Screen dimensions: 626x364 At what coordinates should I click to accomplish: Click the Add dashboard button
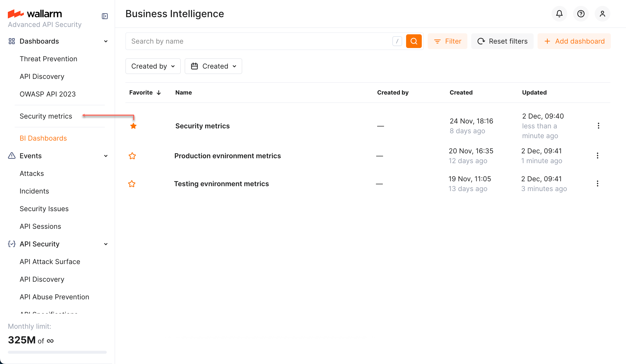(x=574, y=41)
